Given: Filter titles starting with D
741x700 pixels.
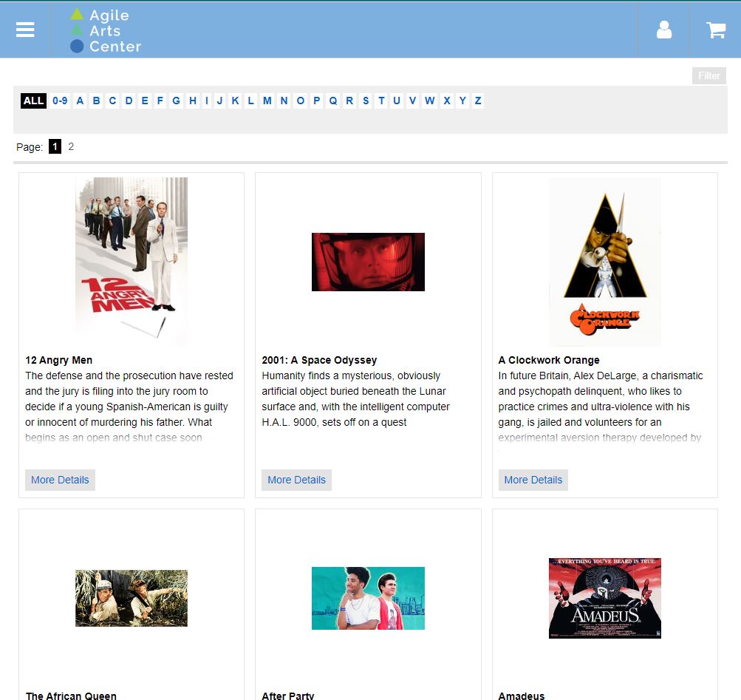Looking at the screenshot, I should pos(129,101).
